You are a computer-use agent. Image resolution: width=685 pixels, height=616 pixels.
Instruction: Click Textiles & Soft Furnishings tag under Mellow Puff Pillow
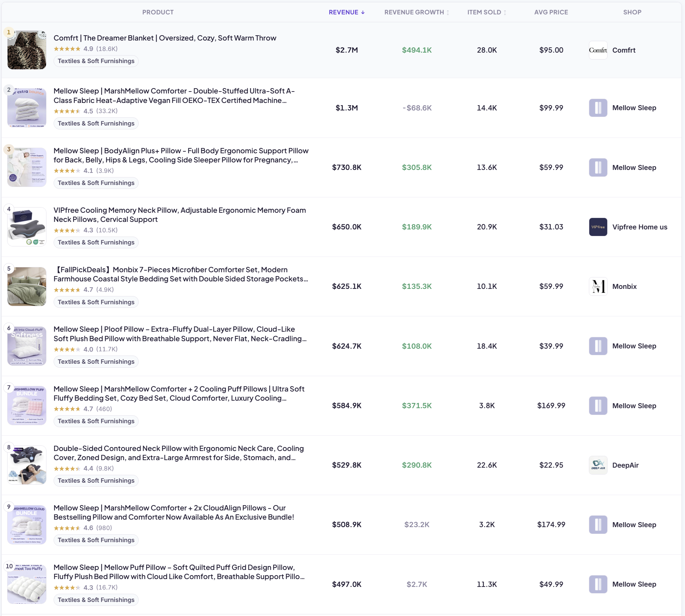(x=96, y=600)
